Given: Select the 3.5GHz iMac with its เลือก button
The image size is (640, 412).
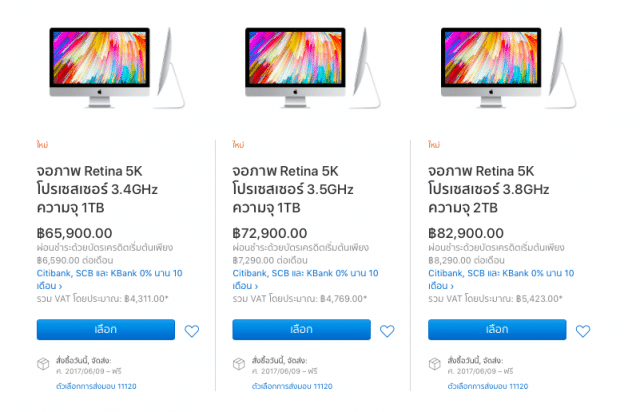Looking at the screenshot, I should click(x=301, y=330).
